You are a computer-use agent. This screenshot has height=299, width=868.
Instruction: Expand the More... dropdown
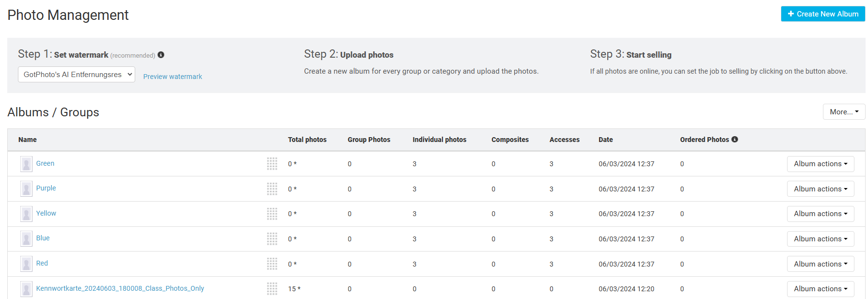[844, 112]
